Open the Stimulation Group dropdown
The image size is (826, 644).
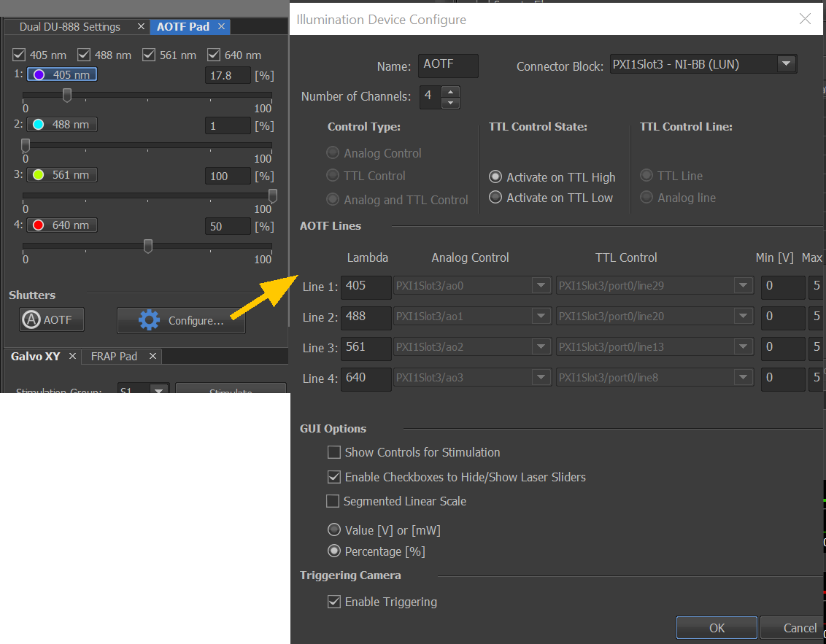coord(158,390)
